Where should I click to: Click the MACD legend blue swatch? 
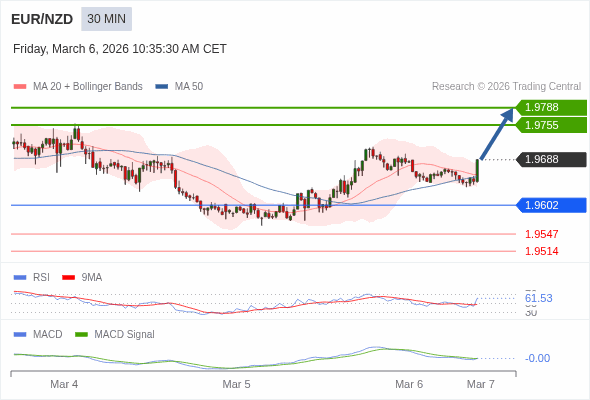pos(20,335)
